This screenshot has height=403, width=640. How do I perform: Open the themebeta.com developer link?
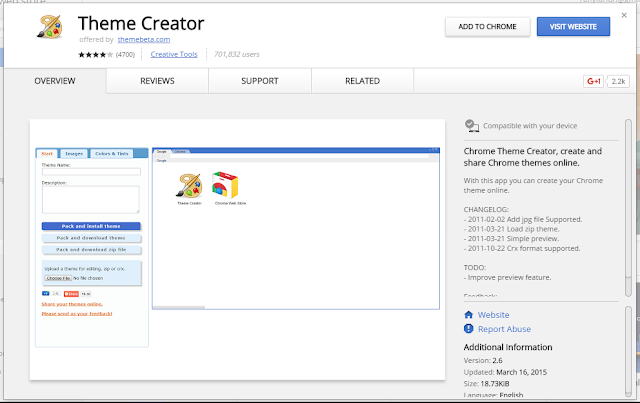(144, 40)
